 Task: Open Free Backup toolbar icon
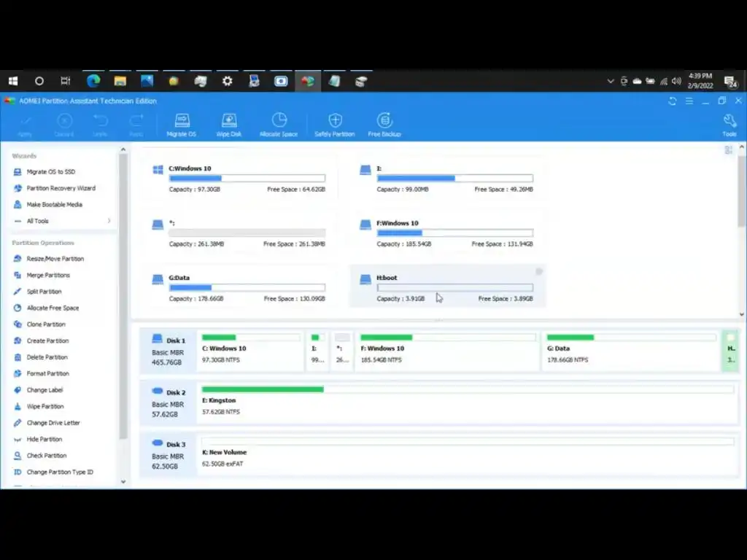[384, 125]
